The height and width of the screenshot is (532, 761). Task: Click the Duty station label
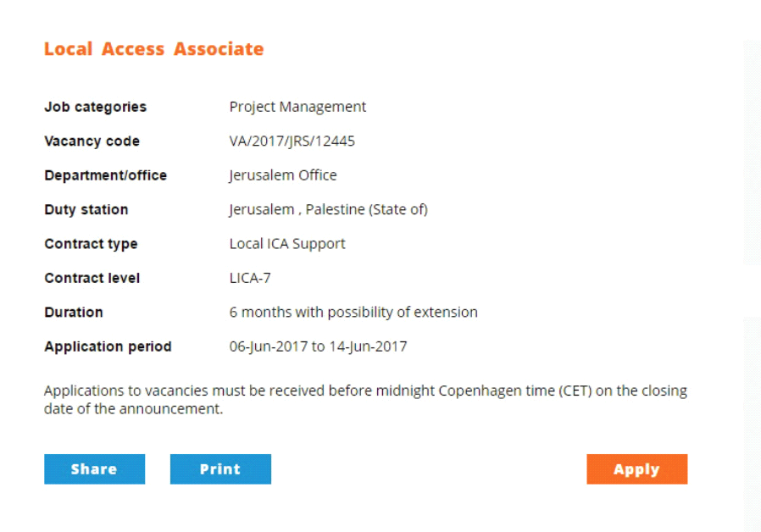86,209
